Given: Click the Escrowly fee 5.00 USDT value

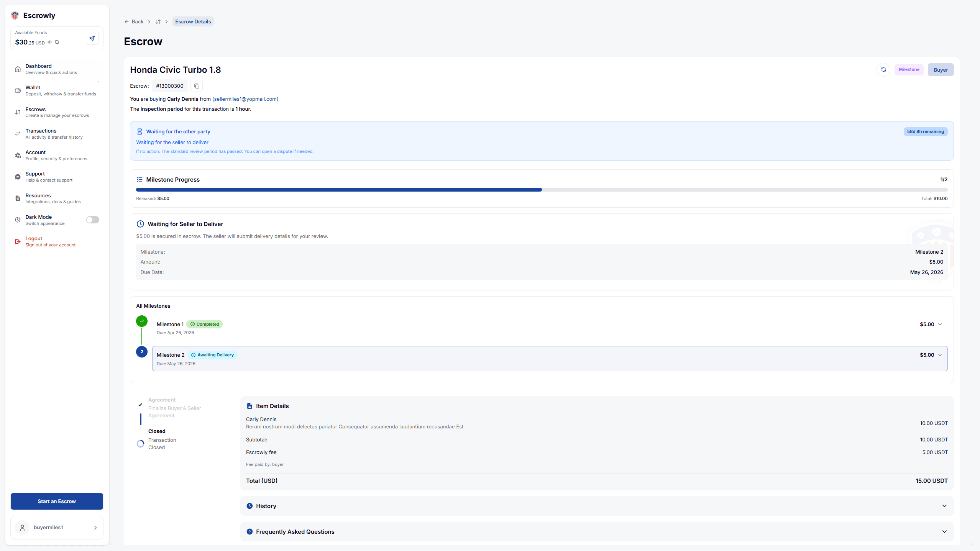Looking at the screenshot, I should pos(935,453).
